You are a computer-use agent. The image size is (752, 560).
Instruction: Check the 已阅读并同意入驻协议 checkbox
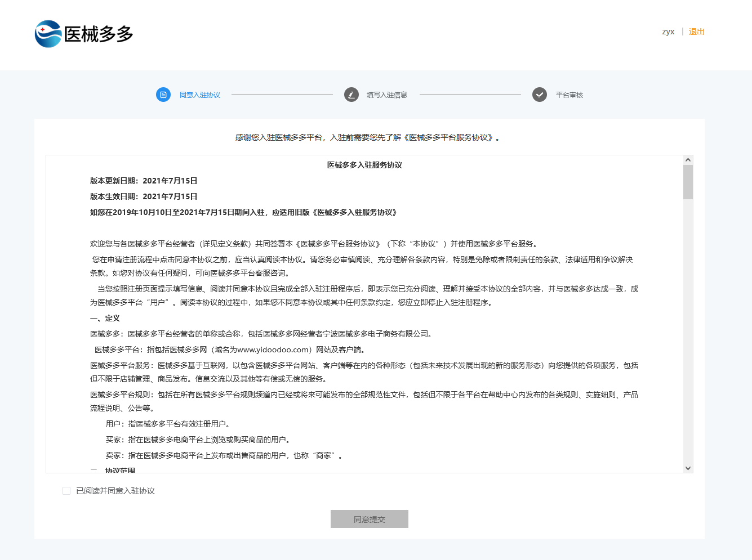66,491
